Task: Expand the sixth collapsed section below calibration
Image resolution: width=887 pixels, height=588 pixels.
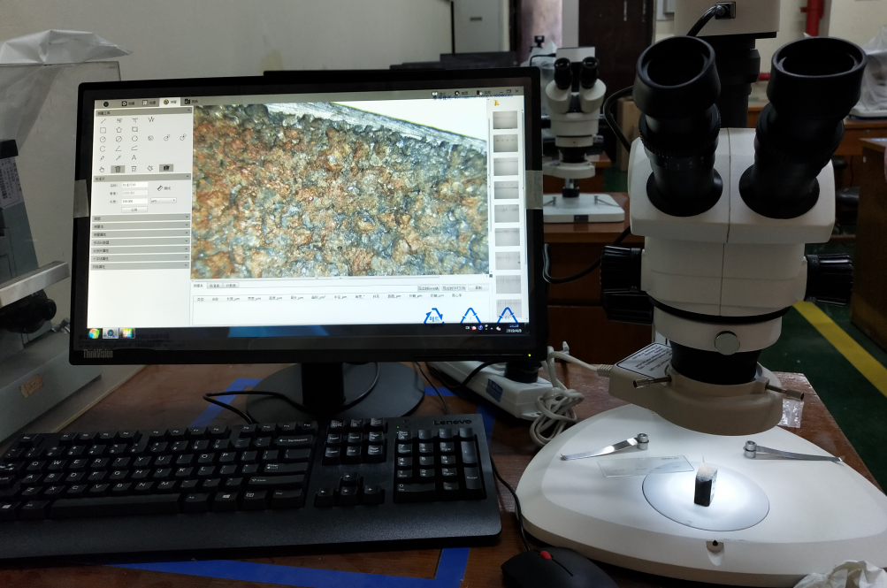Action: (x=140, y=258)
